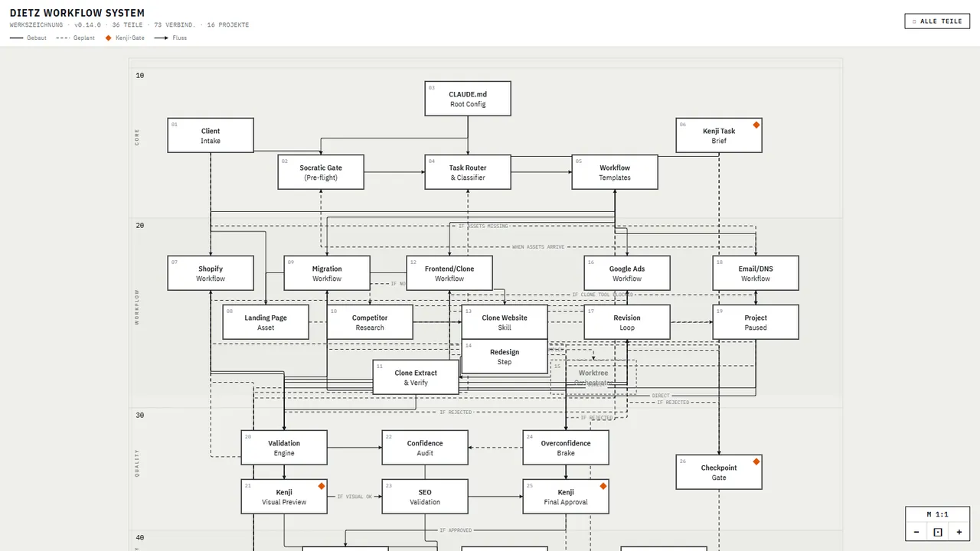The height and width of the screenshot is (551, 980).
Task: Open the Checkpoint Gate node
Action: point(719,472)
